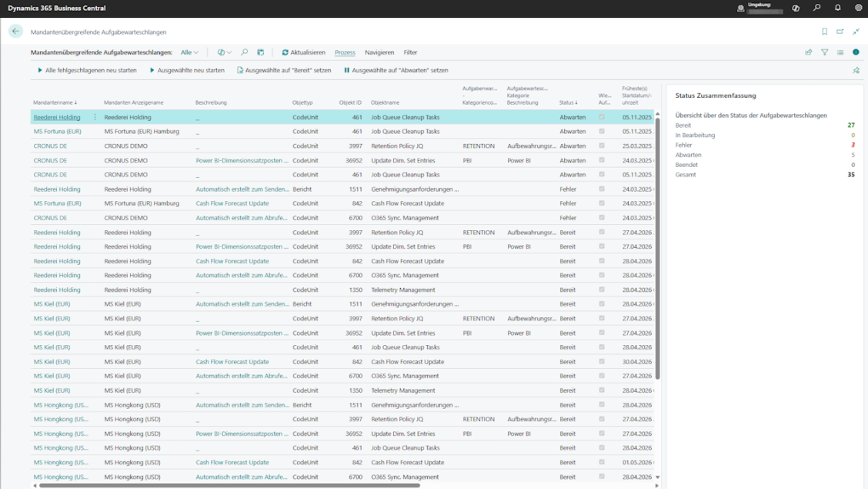Viewport: 868px width, 489px height.
Task: Click the environment info icon in the top bar
Action: pyautogui.click(x=741, y=8)
